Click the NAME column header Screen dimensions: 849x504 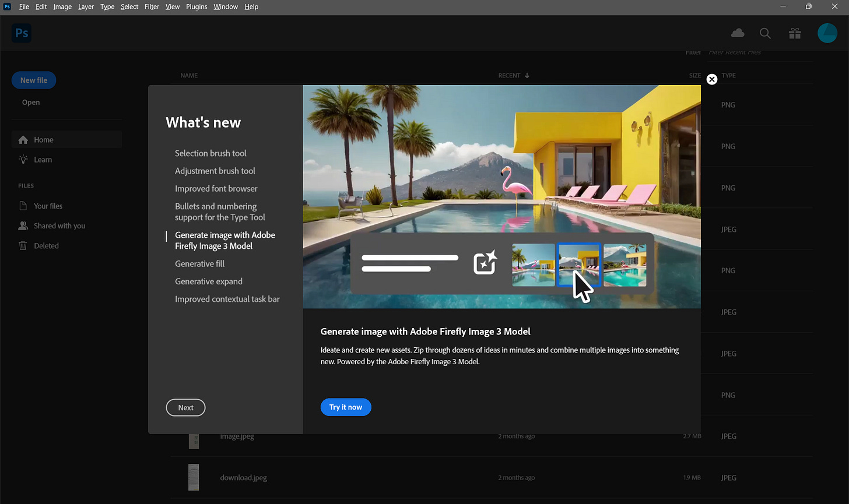coord(189,76)
